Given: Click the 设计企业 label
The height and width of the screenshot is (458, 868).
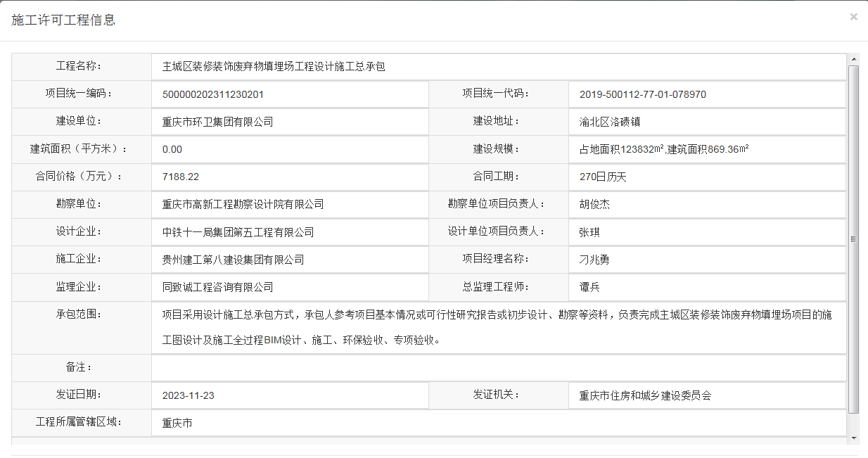Looking at the screenshot, I should (79, 231).
